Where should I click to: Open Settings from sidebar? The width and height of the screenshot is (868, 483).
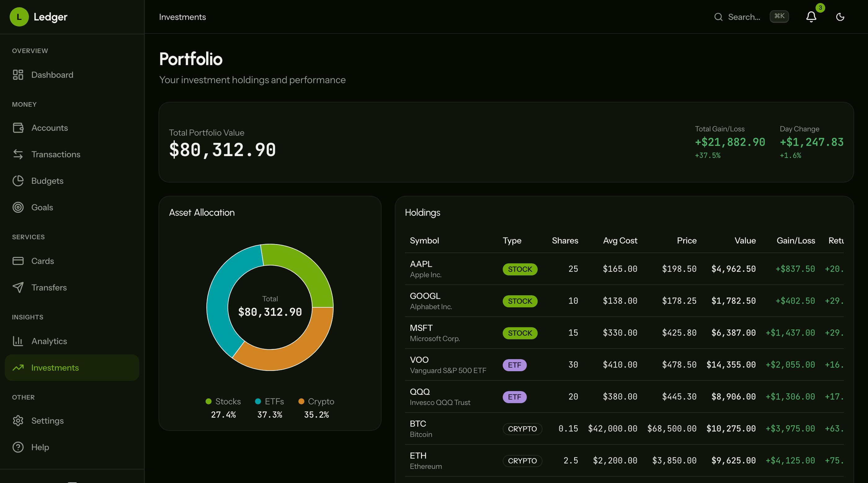(72, 421)
